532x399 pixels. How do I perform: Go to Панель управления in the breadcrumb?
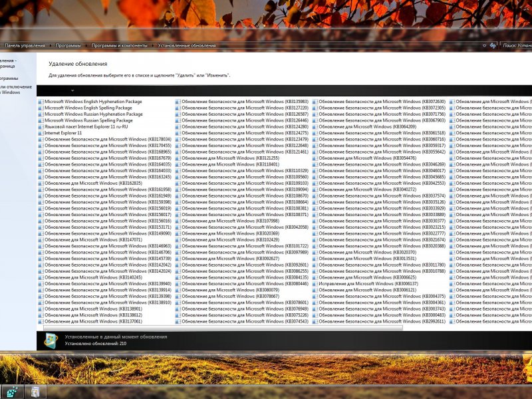coord(25,45)
